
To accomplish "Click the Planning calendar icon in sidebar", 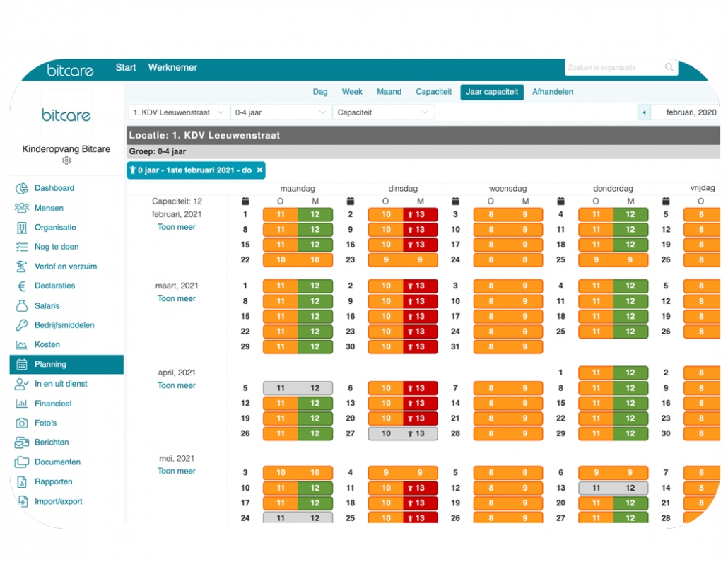I will [x=21, y=365].
